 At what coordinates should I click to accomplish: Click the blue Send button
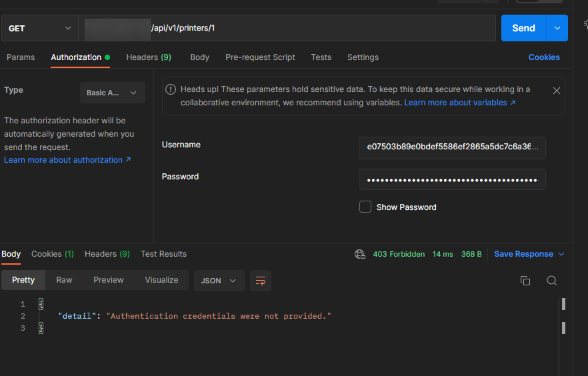pos(523,28)
